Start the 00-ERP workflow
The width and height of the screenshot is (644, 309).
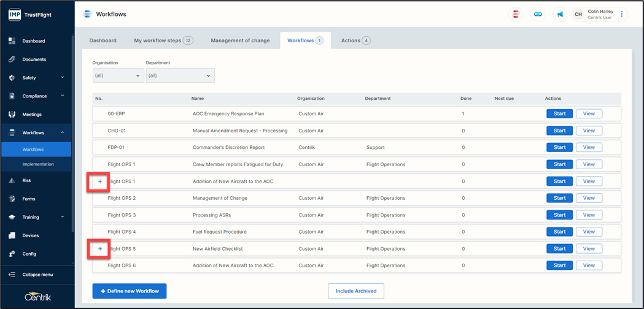click(x=559, y=113)
